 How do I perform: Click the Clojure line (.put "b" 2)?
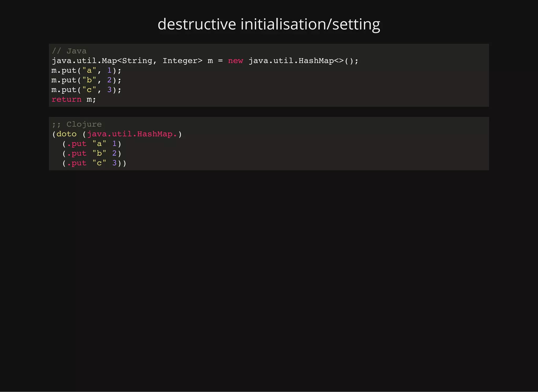click(92, 153)
